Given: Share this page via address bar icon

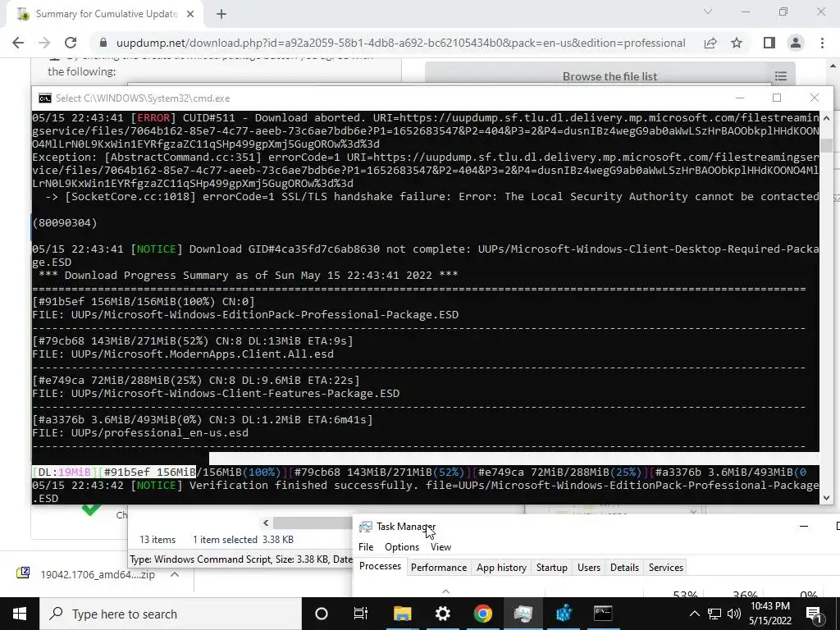Looking at the screenshot, I should click(710, 43).
